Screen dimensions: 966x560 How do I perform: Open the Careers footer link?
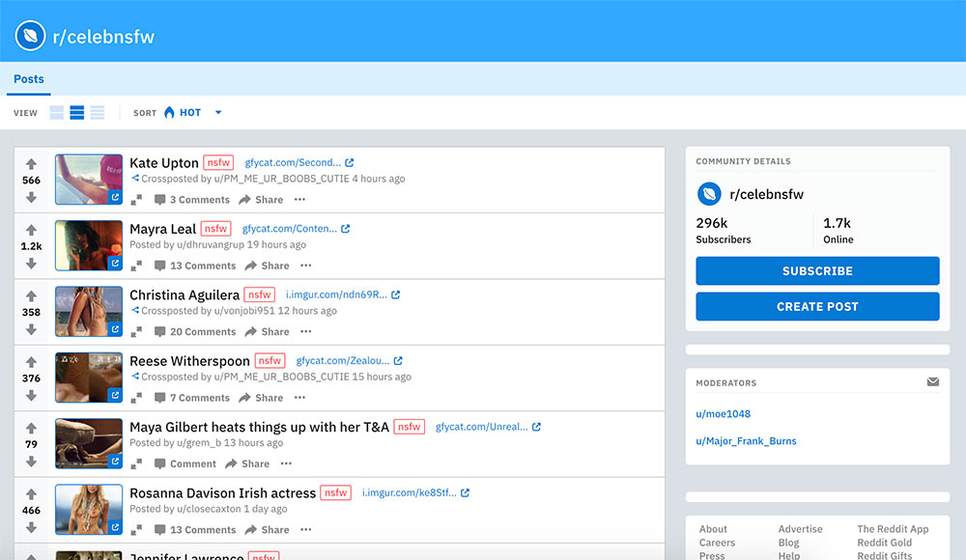click(x=717, y=542)
